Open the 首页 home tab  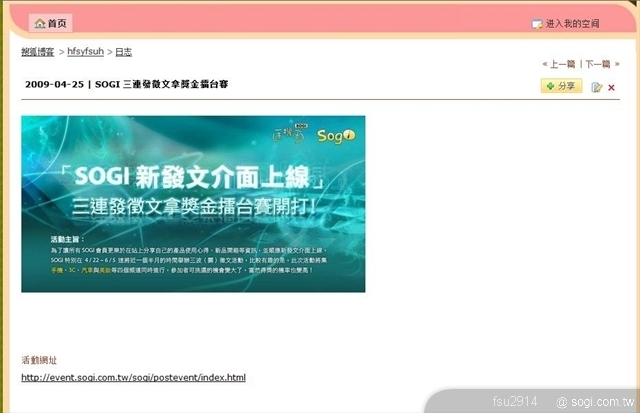click(51, 23)
